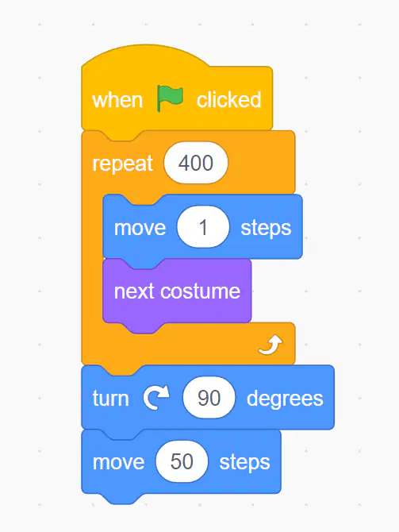399x532 pixels.
Task: Click the clockwise turn arrow icon
Action: (x=156, y=398)
